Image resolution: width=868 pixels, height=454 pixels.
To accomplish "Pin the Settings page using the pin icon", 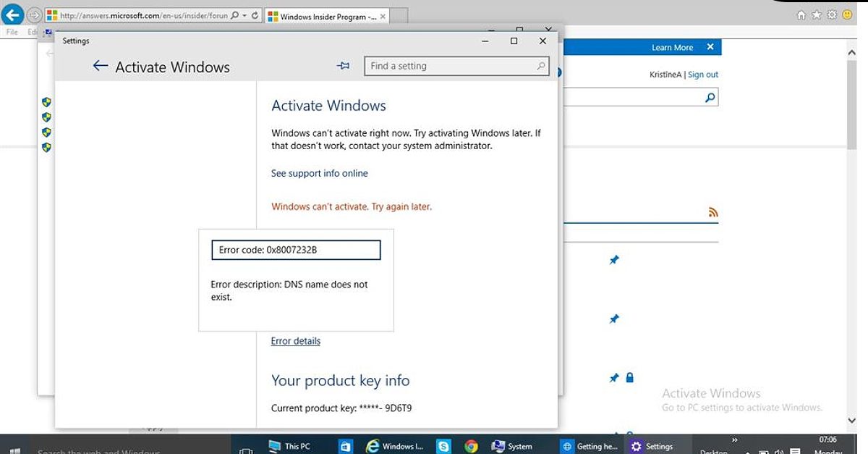I will (x=343, y=66).
